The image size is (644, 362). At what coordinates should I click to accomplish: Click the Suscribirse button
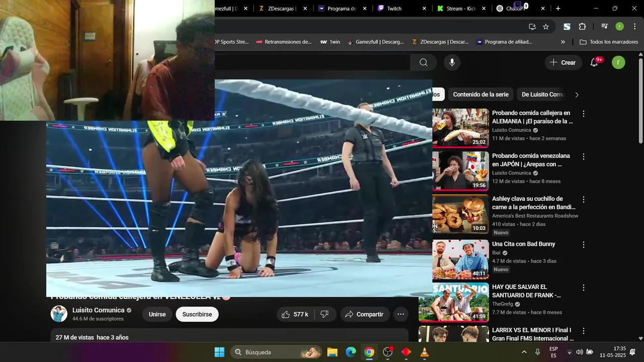click(x=197, y=314)
